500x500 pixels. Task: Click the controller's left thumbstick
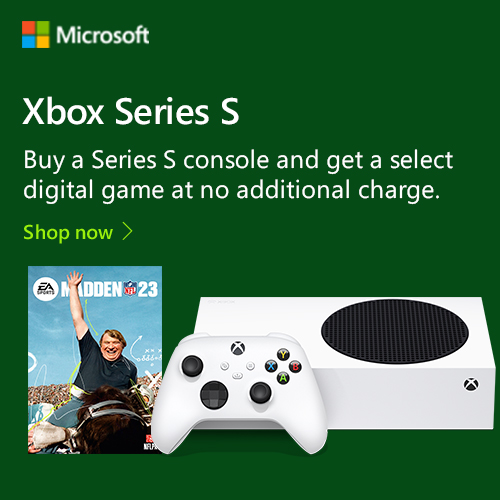[x=192, y=366]
